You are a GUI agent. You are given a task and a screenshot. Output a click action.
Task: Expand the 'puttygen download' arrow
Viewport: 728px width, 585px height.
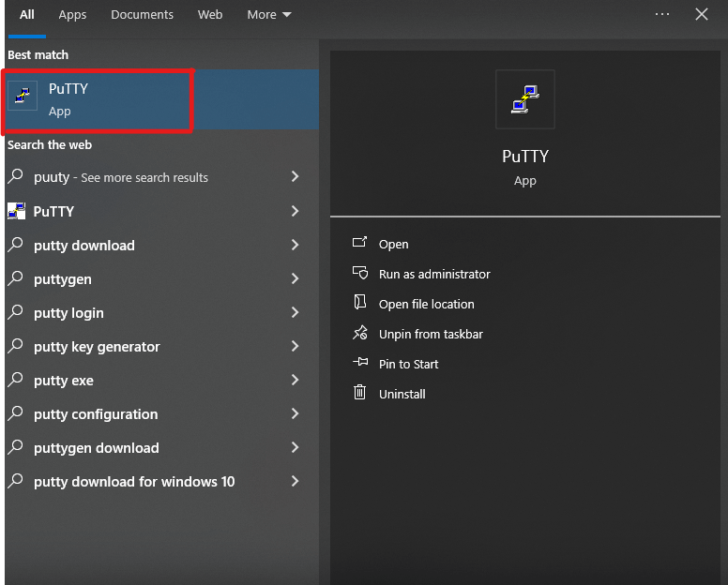pos(295,447)
